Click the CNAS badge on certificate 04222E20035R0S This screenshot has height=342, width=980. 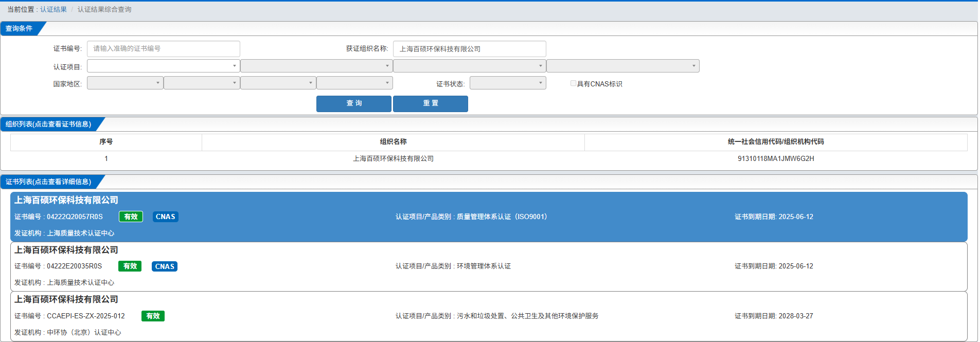[165, 266]
